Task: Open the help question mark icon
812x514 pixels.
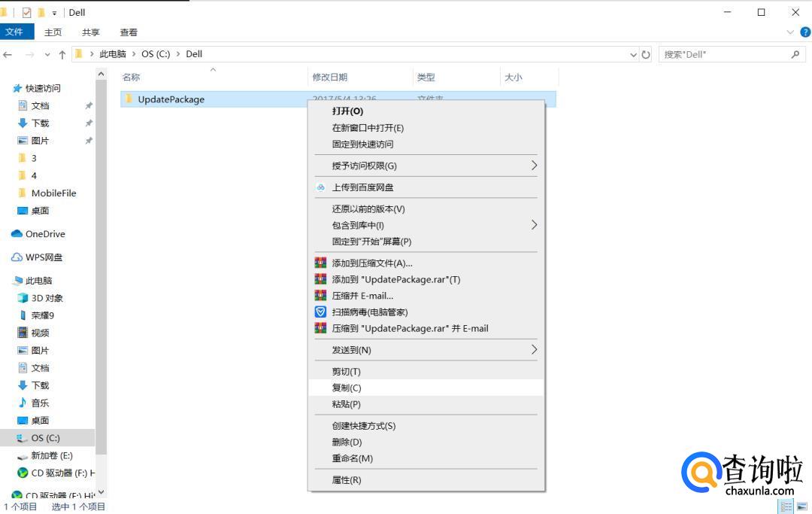Action: [x=805, y=32]
